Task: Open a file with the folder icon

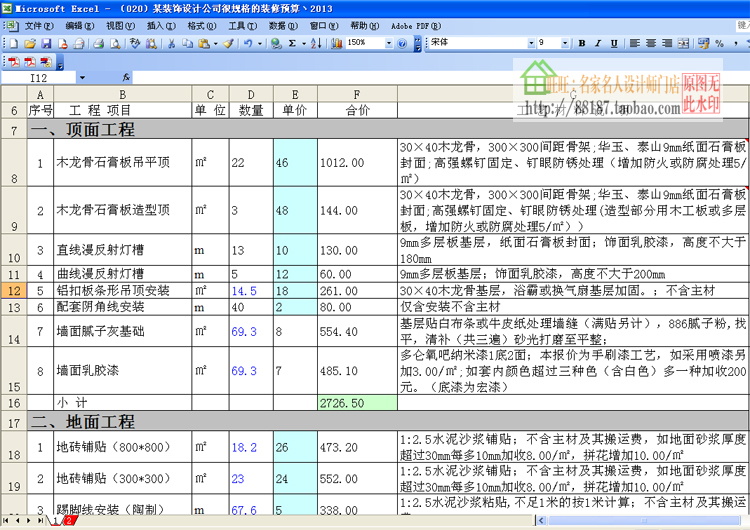Action: click(x=30, y=44)
